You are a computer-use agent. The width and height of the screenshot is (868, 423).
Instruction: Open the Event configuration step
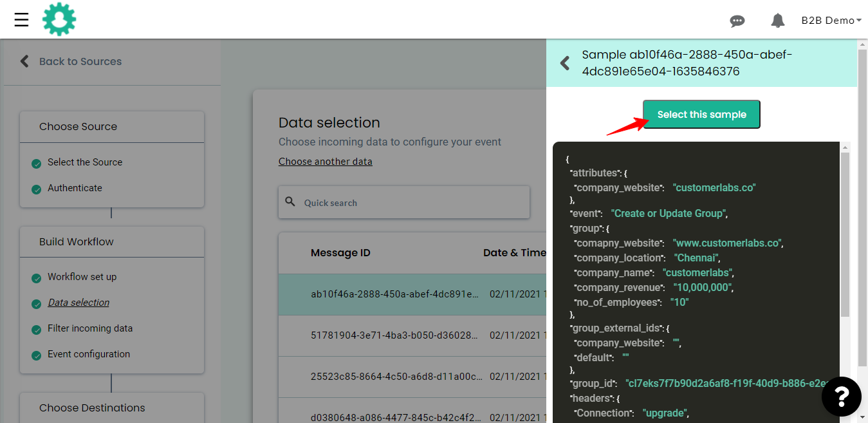88,354
